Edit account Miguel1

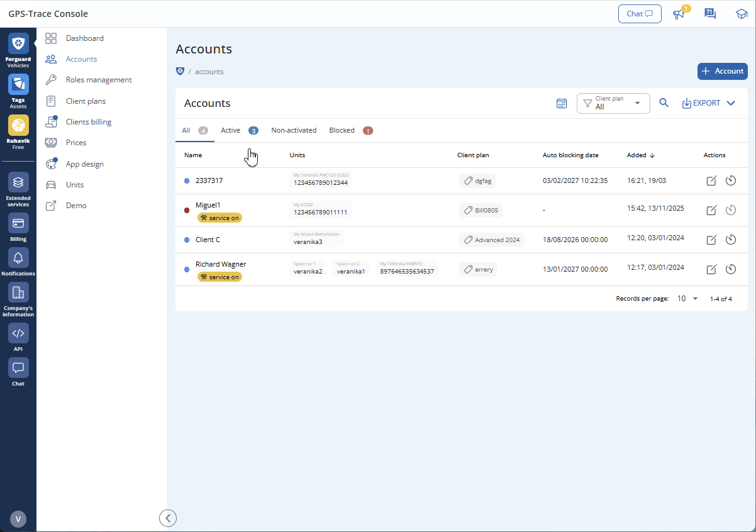tap(711, 210)
